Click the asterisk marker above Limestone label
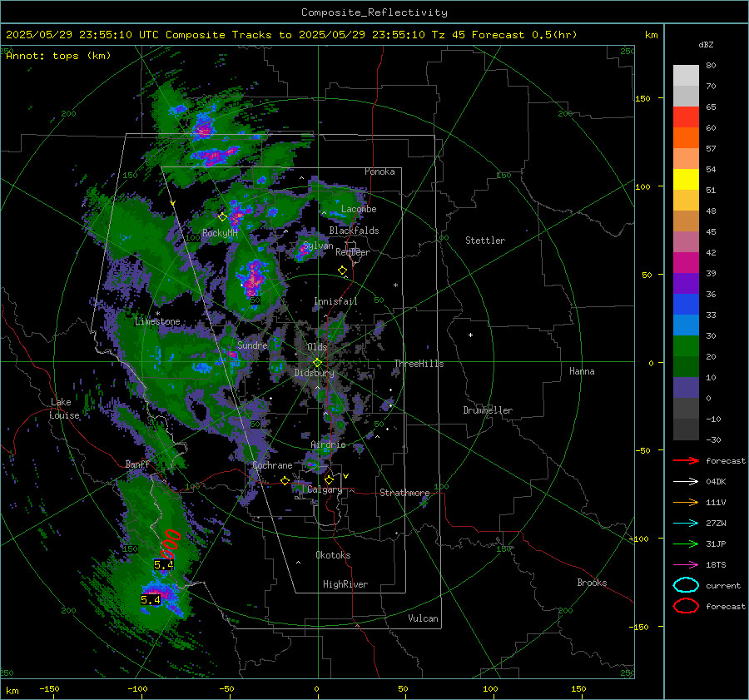 (x=157, y=314)
